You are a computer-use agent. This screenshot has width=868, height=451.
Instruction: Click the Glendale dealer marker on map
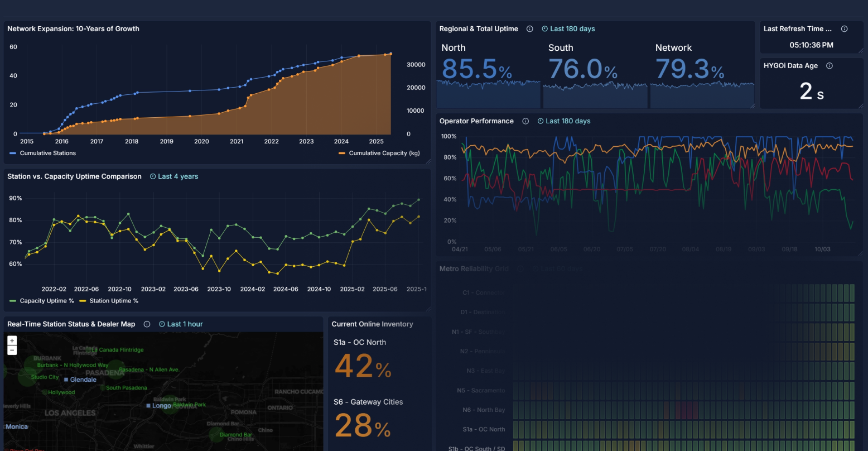tap(66, 380)
